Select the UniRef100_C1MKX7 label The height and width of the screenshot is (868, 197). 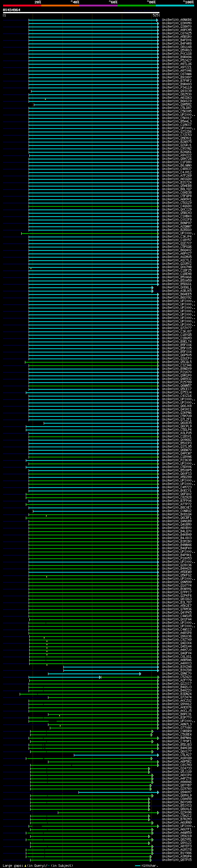click(176, 125)
